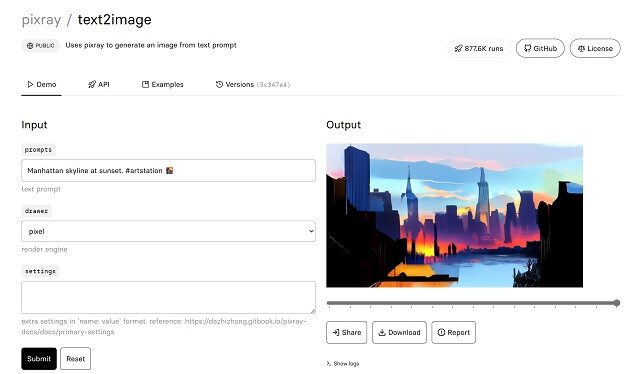
Task: Click the rocket icon next to API
Action: pos(92,84)
